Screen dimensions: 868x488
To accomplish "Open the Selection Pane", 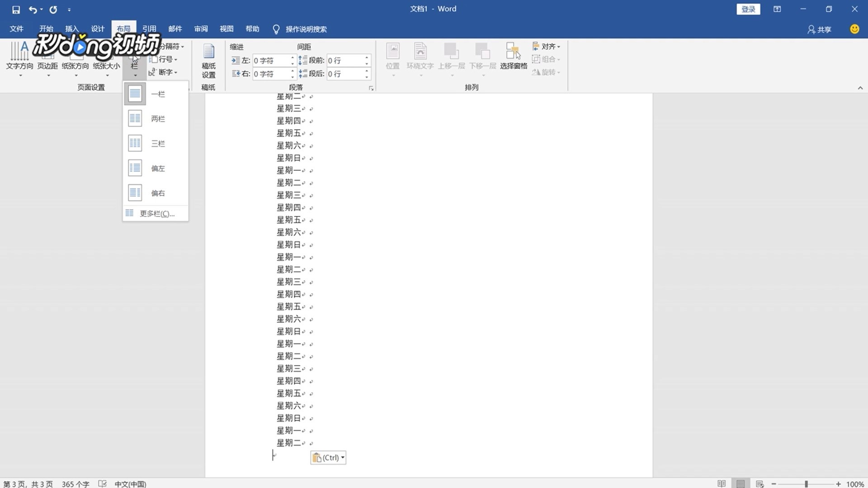I will [513, 56].
